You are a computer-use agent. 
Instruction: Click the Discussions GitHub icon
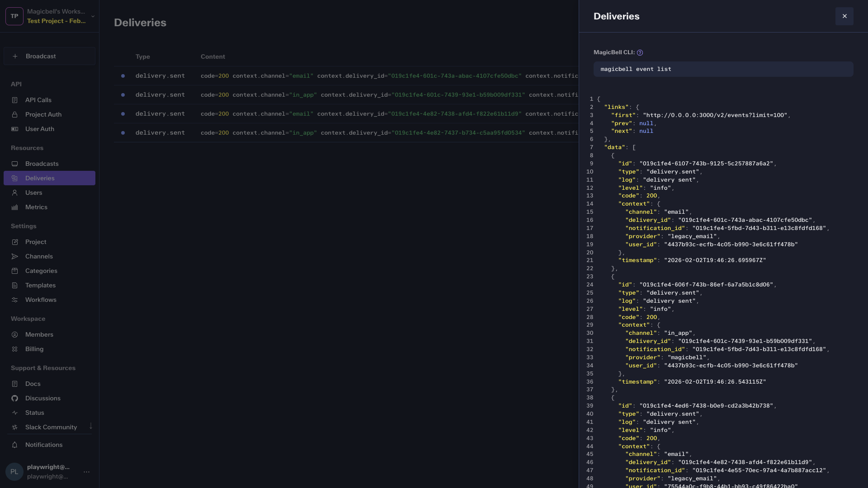tap(15, 398)
